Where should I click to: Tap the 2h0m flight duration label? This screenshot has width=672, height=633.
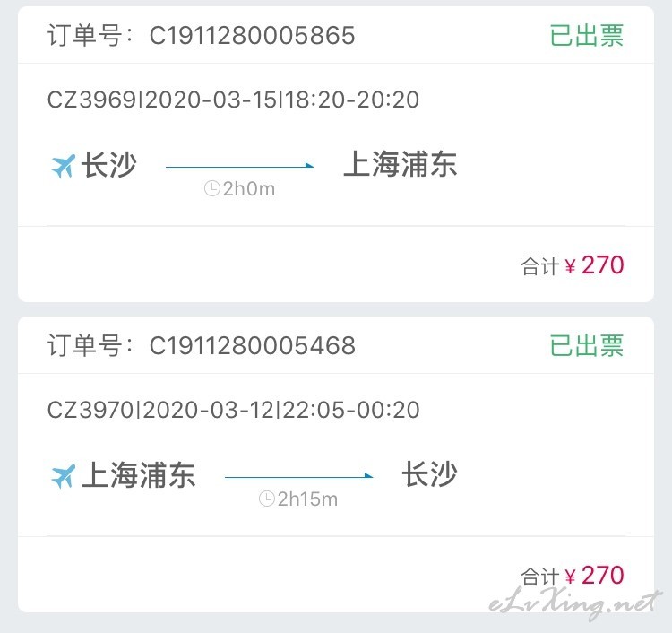(x=248, y=188)
